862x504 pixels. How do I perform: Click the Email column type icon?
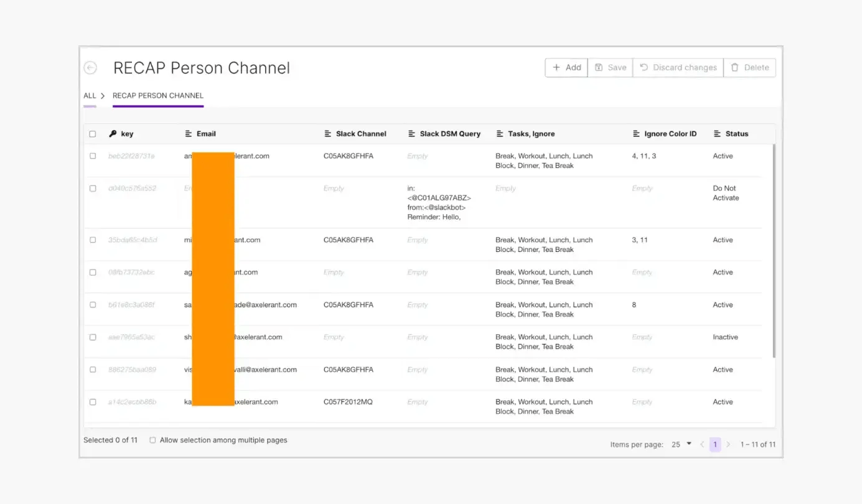(x=189, y=134)
